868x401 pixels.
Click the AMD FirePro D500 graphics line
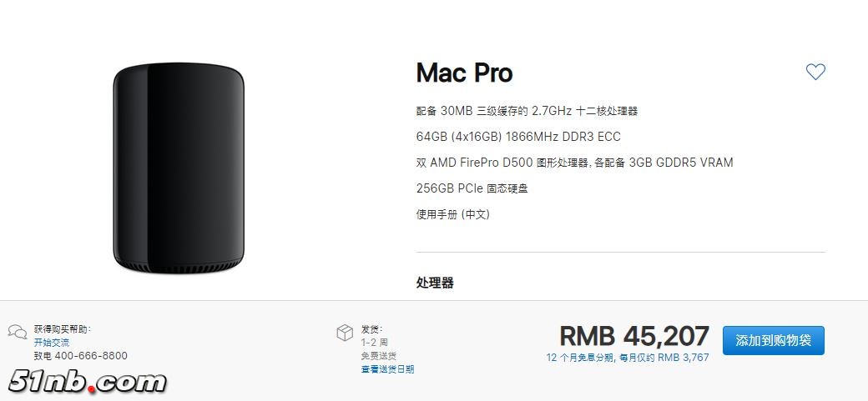point(574,163)
